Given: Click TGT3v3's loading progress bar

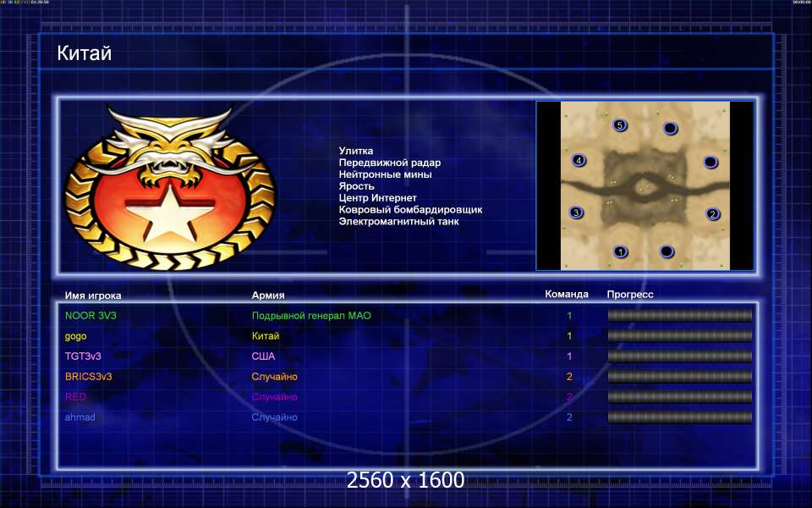Looking at the screenshot, I should pos(679,356).
